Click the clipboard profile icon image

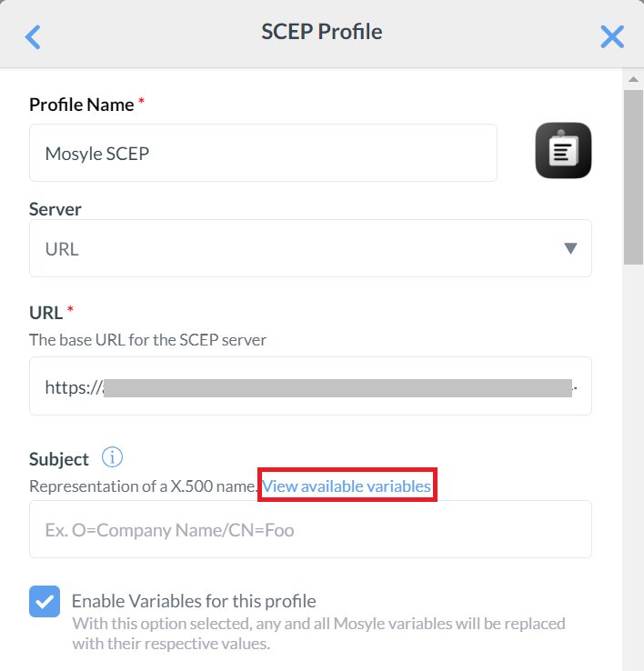point(563,150)
